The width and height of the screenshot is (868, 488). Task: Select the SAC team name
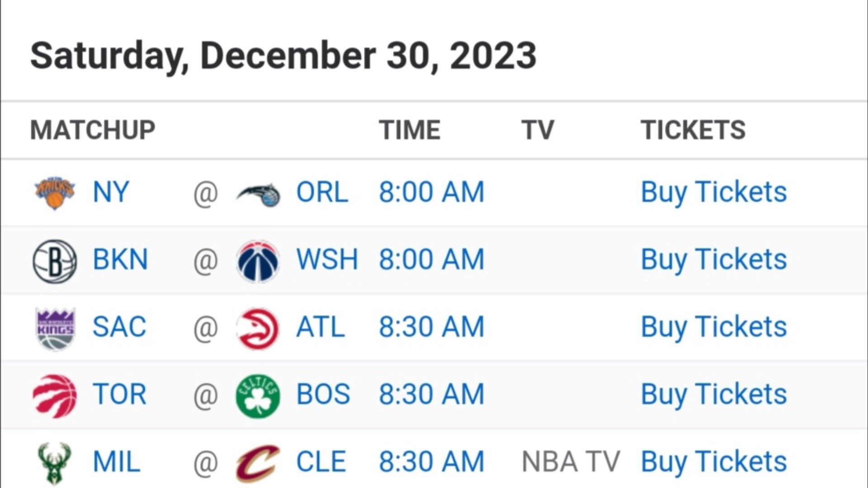pos(119,327)
